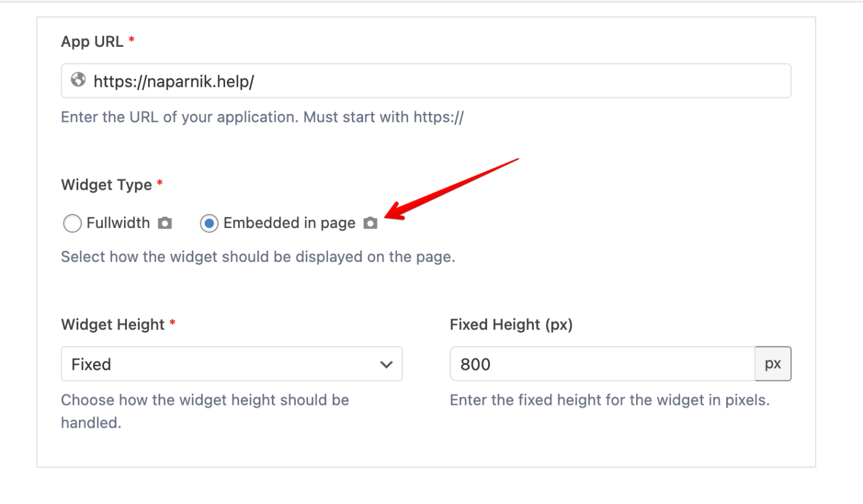Click the px unit suffix box
The width and height of the screenshot is (863, 504).
point(773,364)
